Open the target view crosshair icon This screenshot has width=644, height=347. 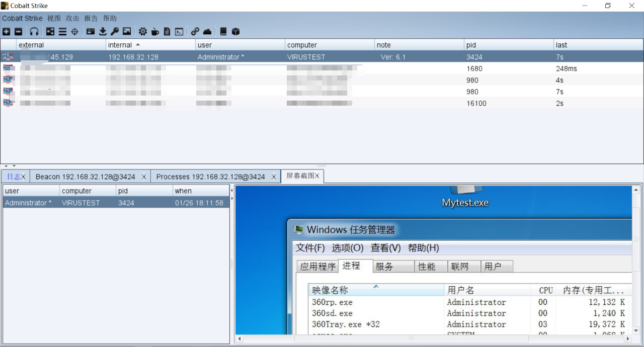coord(74,32)
